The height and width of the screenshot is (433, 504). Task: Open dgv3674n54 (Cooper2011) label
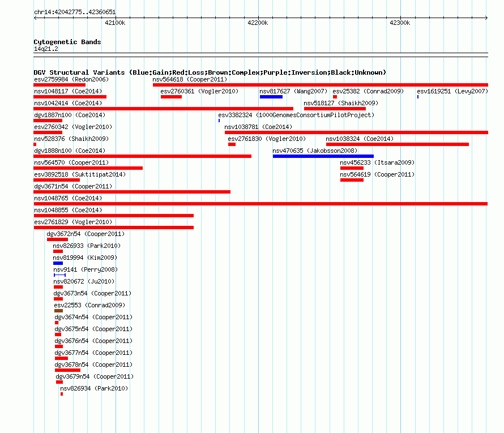93,317
